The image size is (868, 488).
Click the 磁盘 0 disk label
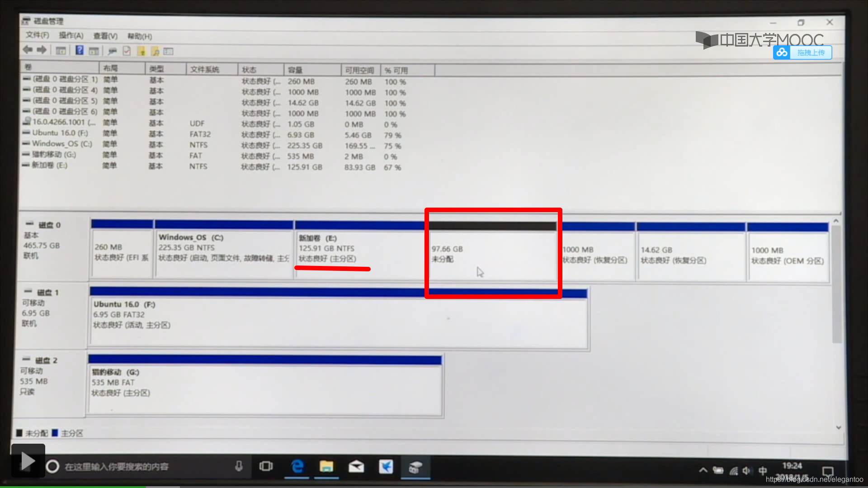[x=49, y=225]
